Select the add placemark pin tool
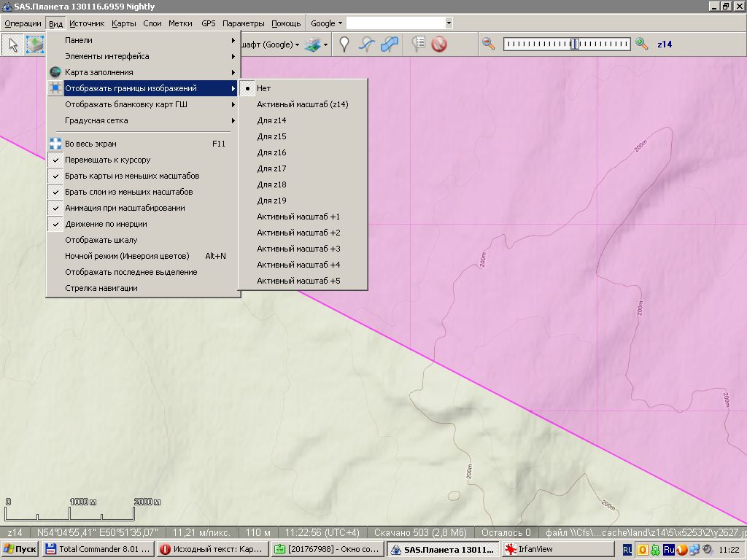This screenshot has height=560, width=747. (344, 44)
